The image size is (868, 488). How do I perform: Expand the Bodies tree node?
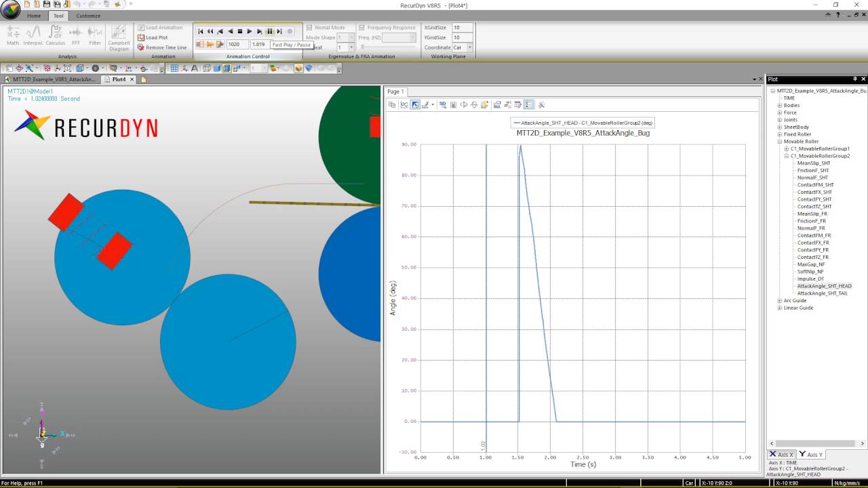(x=780, y=105)
